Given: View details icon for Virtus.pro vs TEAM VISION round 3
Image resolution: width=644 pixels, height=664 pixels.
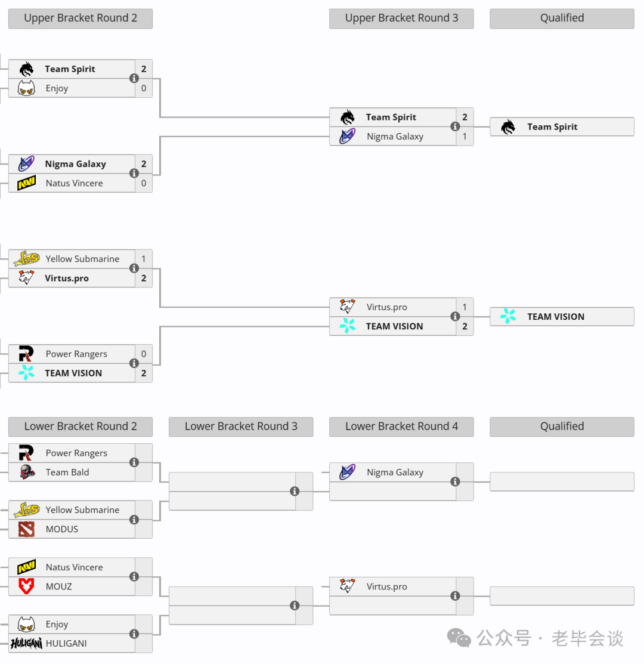Looking at the screenshot, I should [456, 316].
